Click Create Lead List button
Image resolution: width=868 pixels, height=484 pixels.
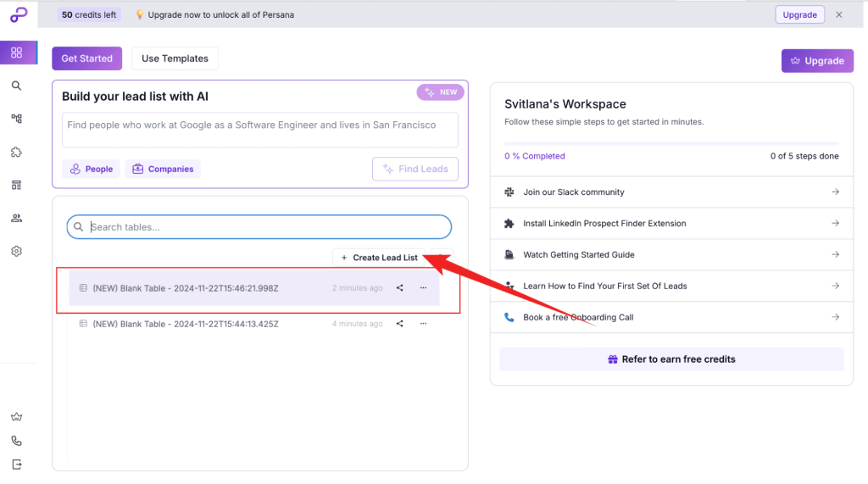[x=379, y=258]
